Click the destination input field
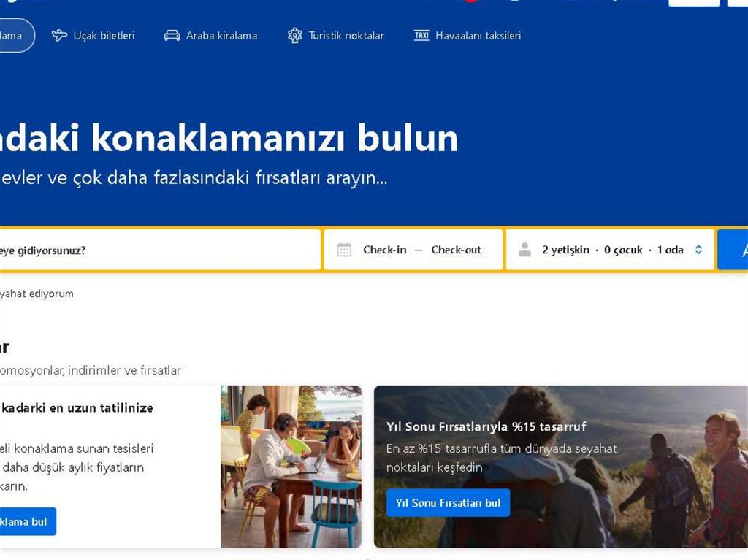 160,250
